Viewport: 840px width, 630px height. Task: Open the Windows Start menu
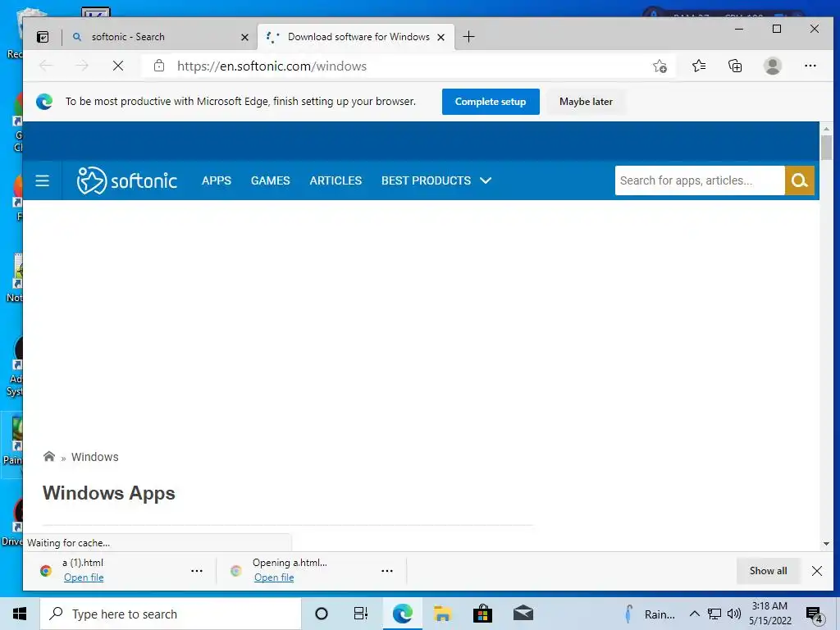click(20, 614)
